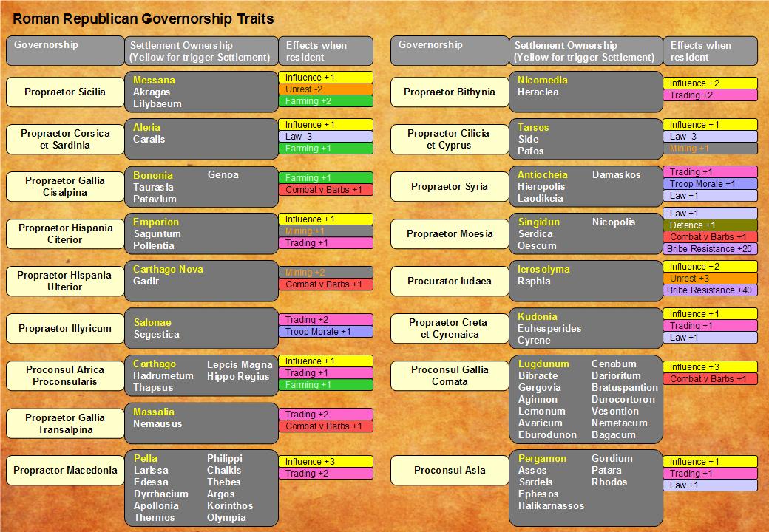Click the Proconsul Asia governorship box

click(x=450, y=470)
